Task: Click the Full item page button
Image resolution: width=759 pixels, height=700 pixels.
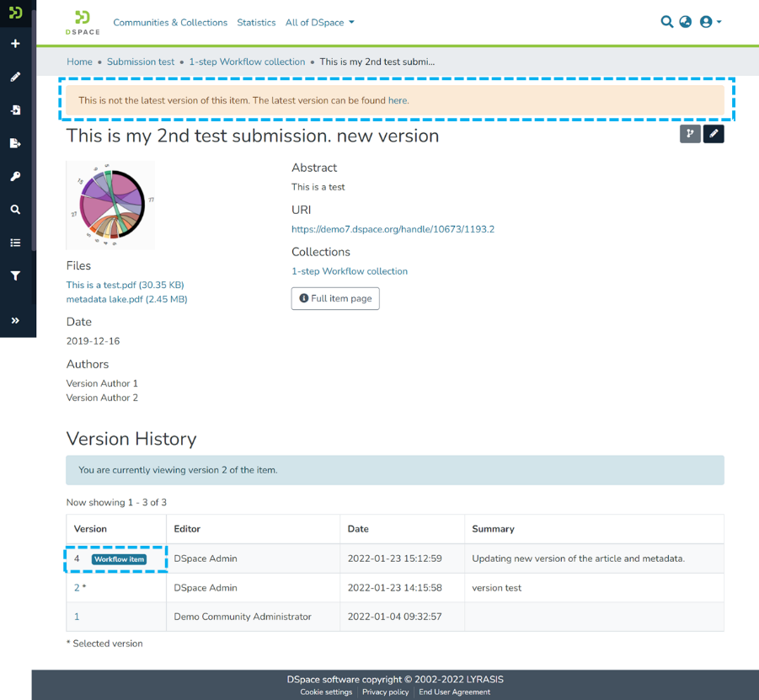Action: (335, 298)
